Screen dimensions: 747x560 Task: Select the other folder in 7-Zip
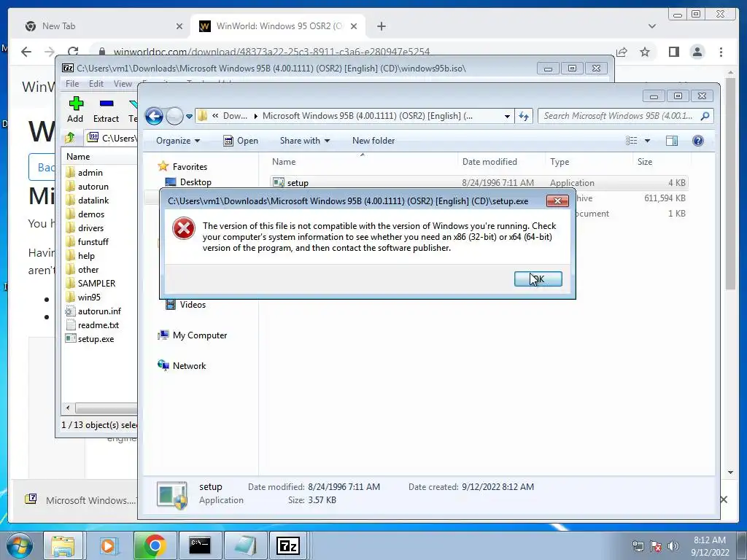(x=88, y=269)
